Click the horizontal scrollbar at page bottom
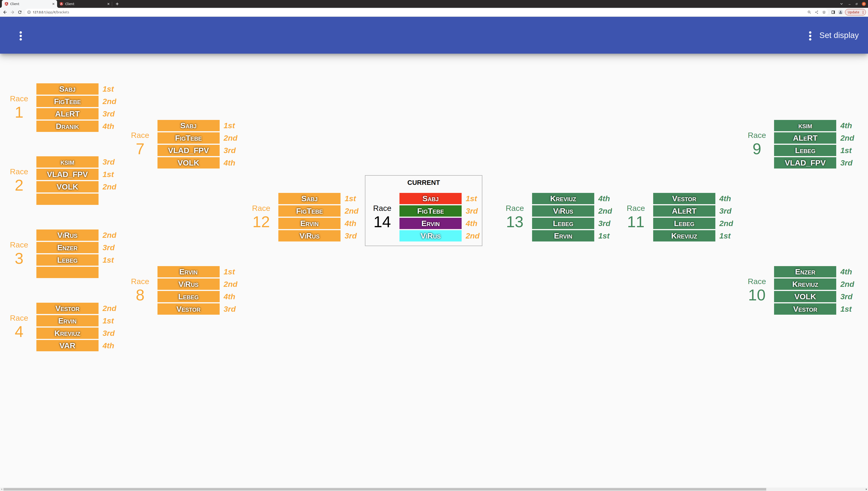The height and width of the screenshot is (491, 868). point(384,489)
